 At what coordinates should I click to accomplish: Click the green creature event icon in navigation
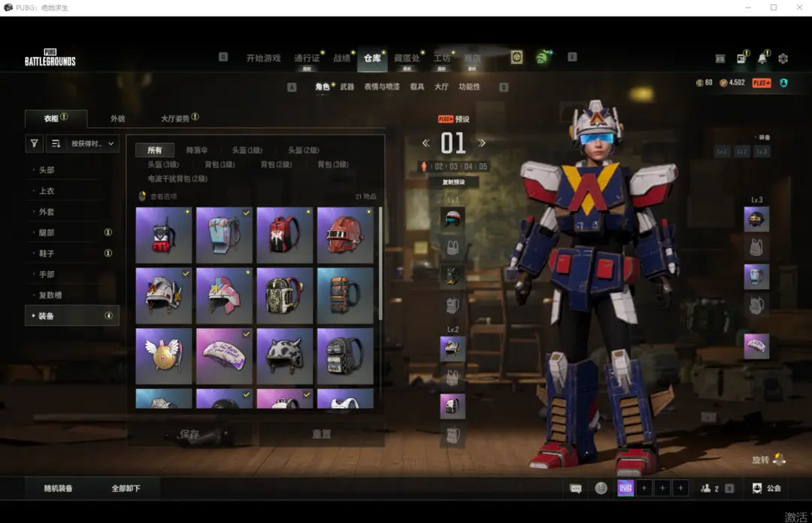coord(542,57)
